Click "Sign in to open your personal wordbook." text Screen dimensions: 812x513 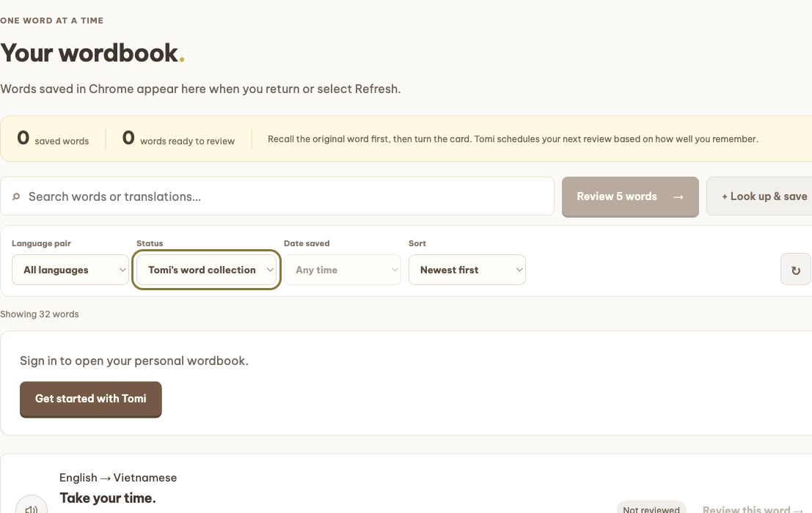pyautogui.click(x=134, y=361)
